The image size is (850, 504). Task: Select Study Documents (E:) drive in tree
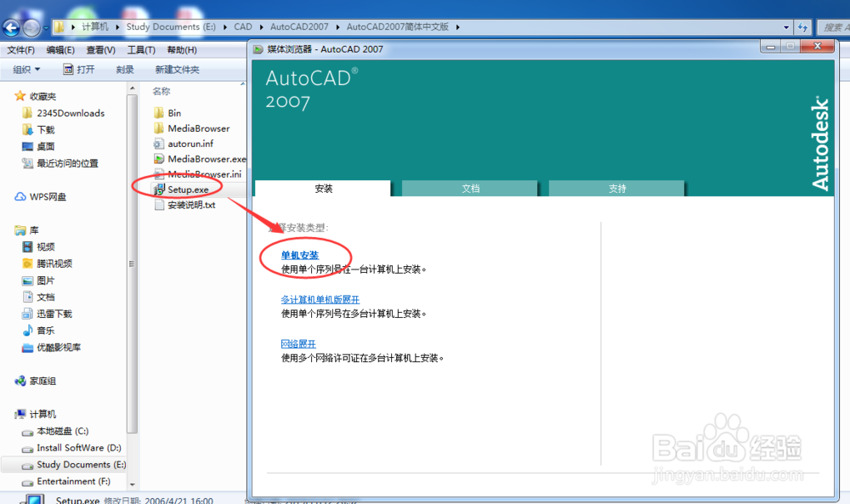[x=82, y=465]
